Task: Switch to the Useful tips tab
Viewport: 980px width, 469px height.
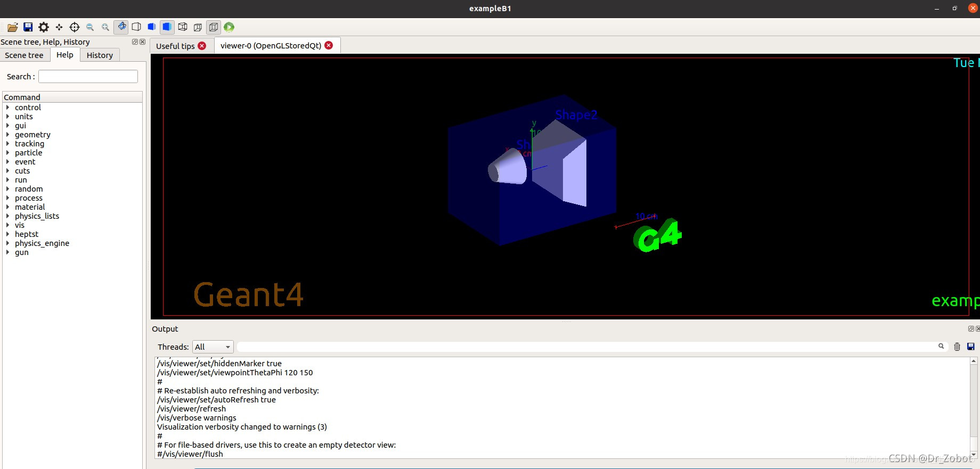Action: 175,46
